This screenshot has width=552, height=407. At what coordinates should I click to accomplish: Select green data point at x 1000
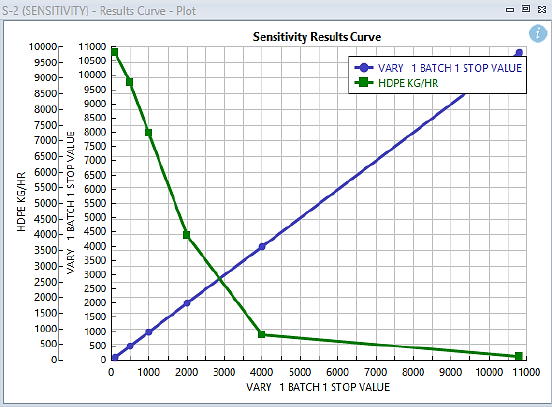coord(149,133)
